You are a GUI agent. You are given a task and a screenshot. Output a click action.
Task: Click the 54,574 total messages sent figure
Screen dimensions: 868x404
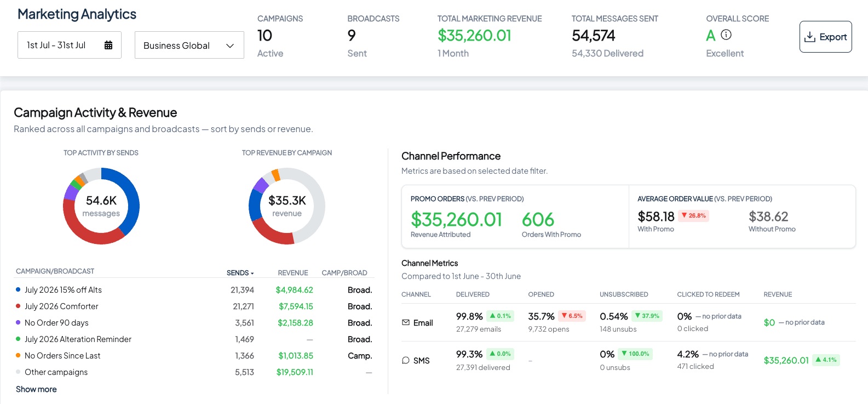pyautogui.click(x=594, y=36)
